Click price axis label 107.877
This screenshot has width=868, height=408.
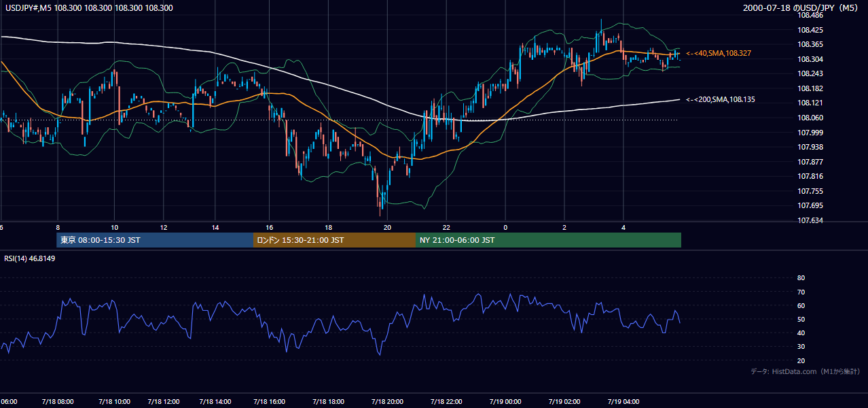(810, 162)
